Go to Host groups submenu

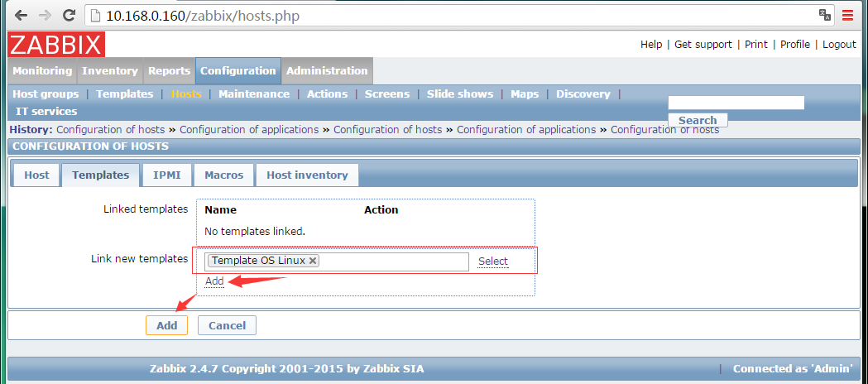click(46, 94)
